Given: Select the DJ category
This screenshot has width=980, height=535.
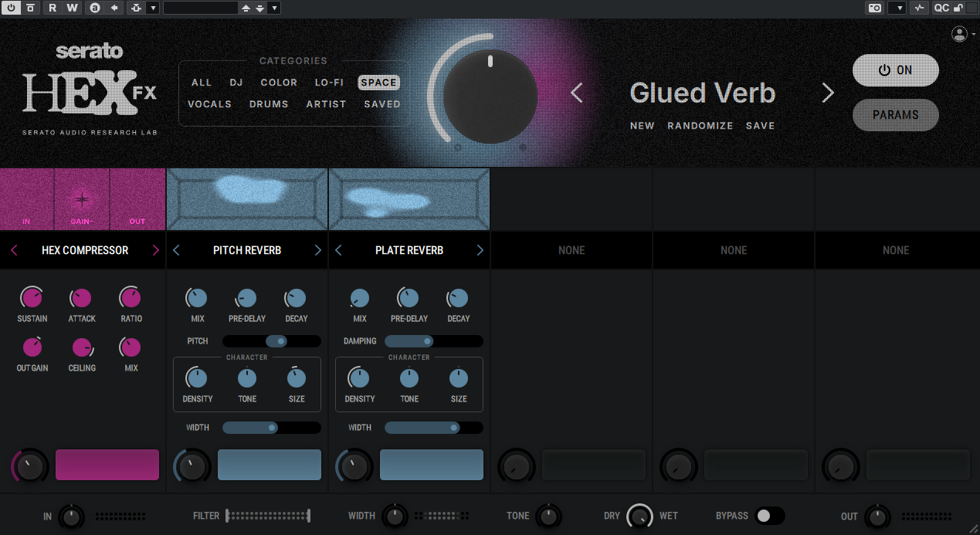Looking at the screenshot, I should pos(236,83).
